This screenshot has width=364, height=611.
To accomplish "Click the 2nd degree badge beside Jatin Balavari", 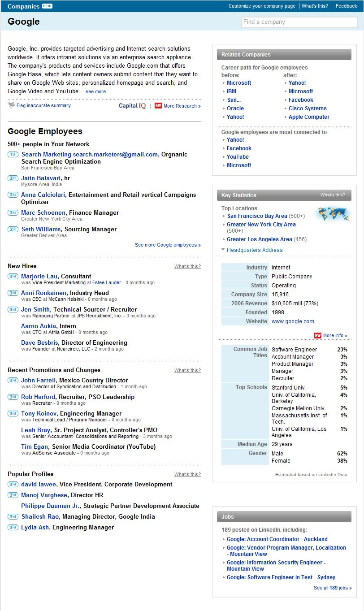I will point(13,178).
